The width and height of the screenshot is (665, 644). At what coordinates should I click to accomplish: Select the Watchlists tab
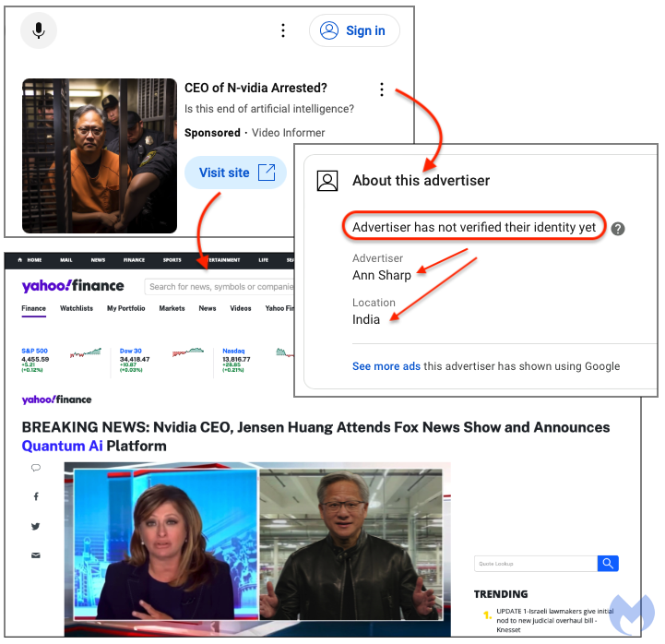point(77,308)
